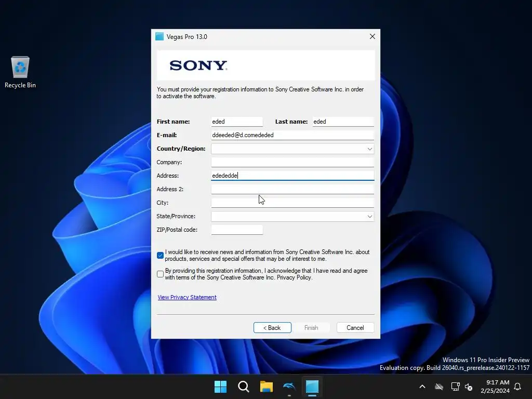Toggle the receive news and information checkbox
This screenshot has height=399, width=532.
point(160,256)
